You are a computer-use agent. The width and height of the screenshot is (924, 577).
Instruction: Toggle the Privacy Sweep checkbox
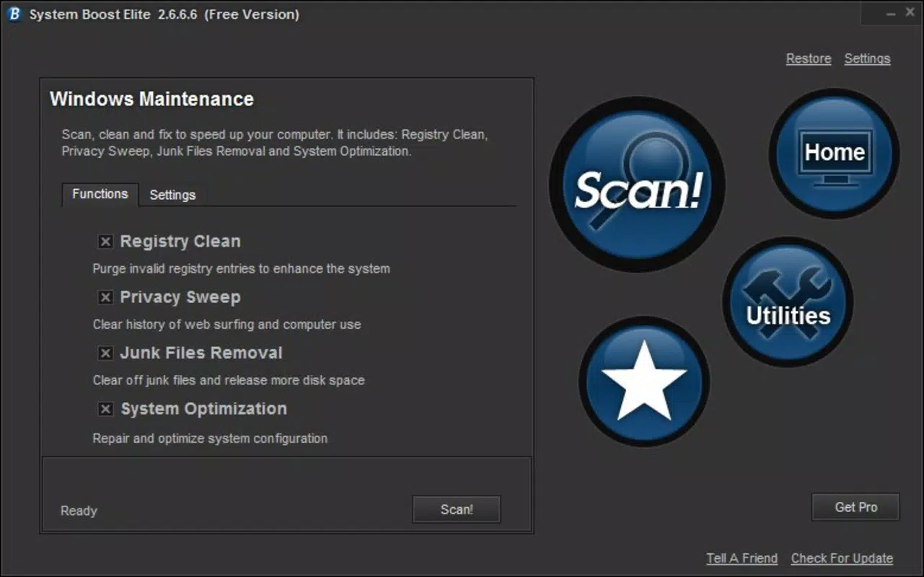(x=105, y=297)
